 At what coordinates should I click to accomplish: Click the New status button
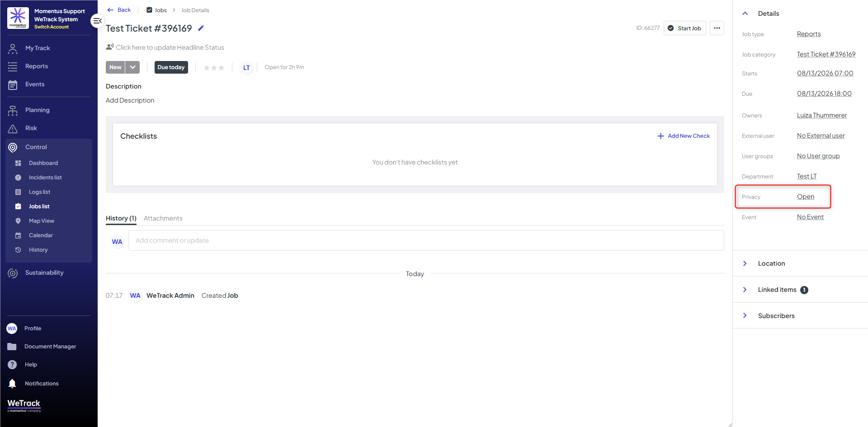[x=115, y=67]
